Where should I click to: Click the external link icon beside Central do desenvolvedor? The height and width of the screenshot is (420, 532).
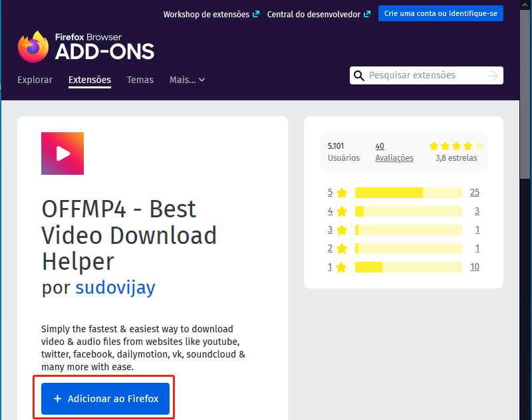[x=367, y=14]
